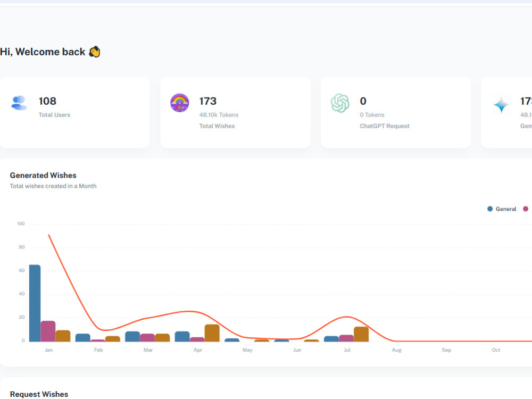Screen dimensions: 532x399
Task: Click the 100 y-axis value
Action: coord(21,223)
